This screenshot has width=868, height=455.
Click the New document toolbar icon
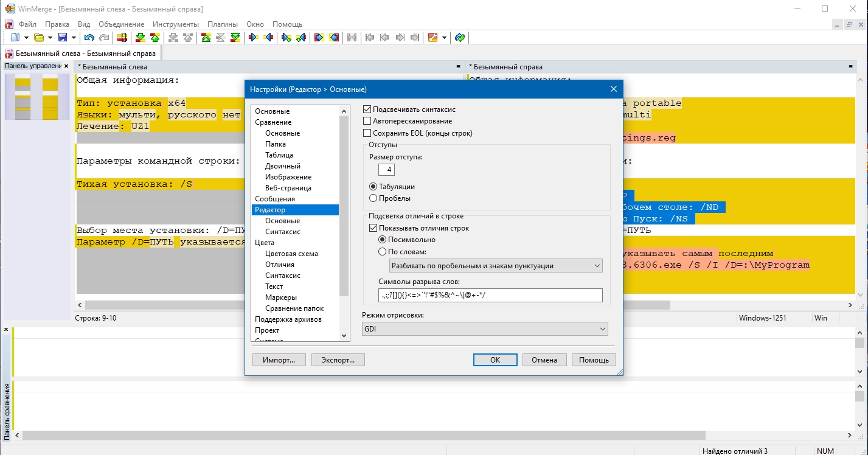click(x=15, y=38)
